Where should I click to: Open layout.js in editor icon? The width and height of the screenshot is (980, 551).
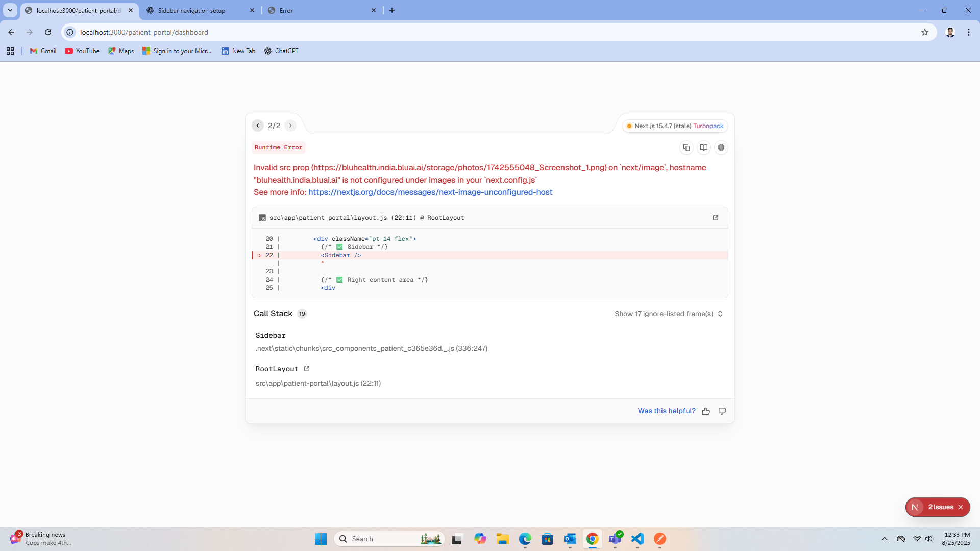coord(716,218)
